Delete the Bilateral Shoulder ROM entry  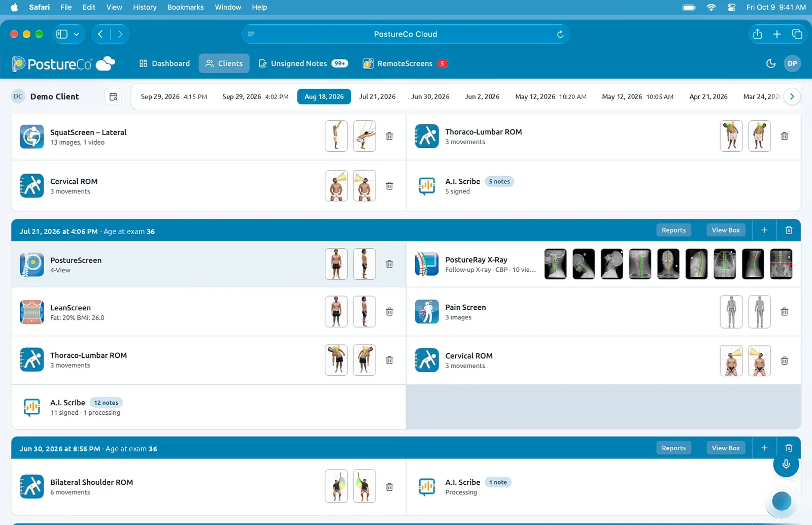389,487
